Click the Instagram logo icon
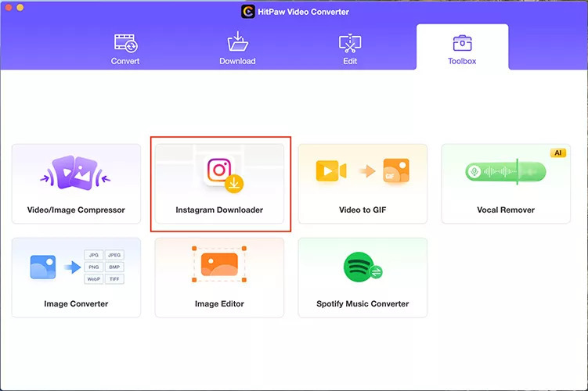 [x=219, y=170]
